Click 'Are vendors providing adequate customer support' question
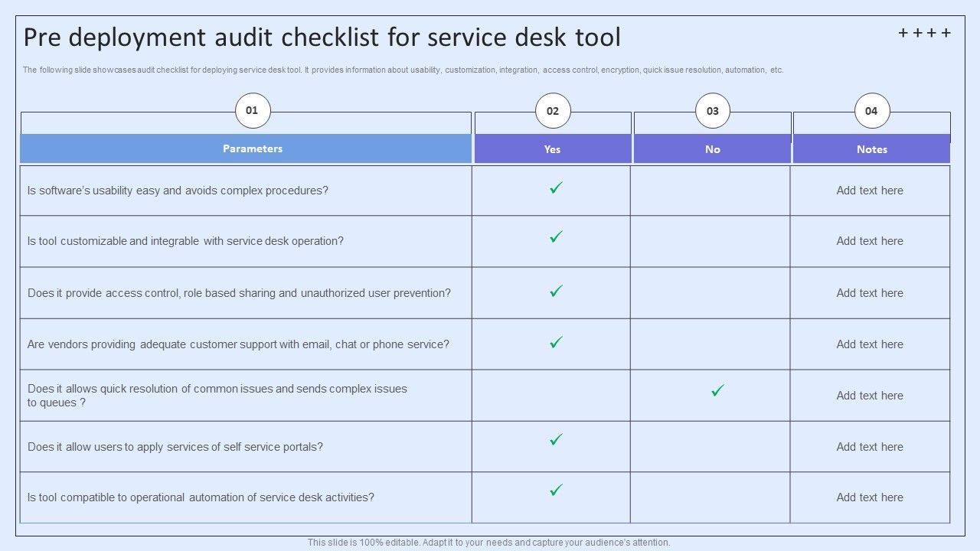This screenshot has width=980, height=551. [x=238, y=344]
